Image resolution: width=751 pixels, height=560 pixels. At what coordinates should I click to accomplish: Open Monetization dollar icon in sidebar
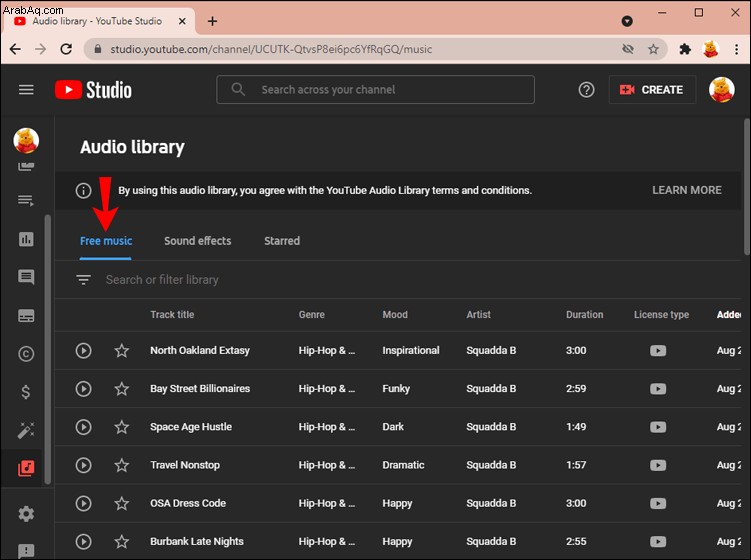pyautogui.click(x=26, y=392)
